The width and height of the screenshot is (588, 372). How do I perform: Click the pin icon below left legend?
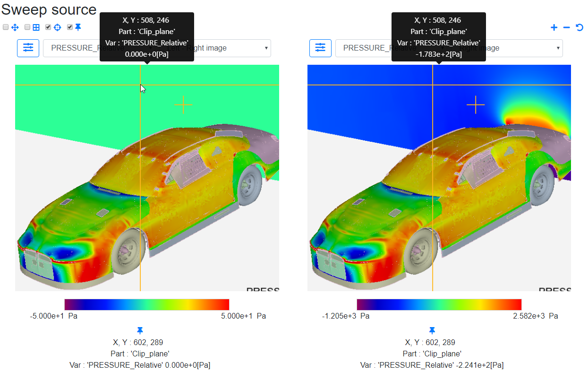[x=140, y=330]
